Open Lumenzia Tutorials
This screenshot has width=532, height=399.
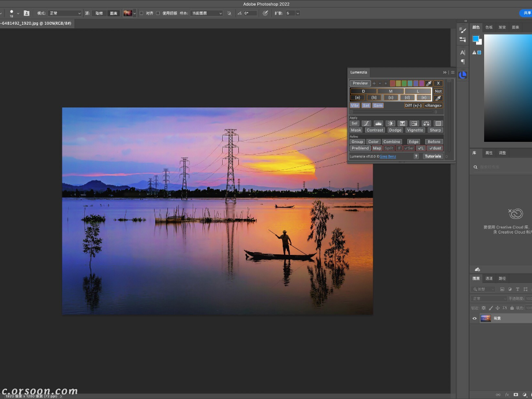433,156
